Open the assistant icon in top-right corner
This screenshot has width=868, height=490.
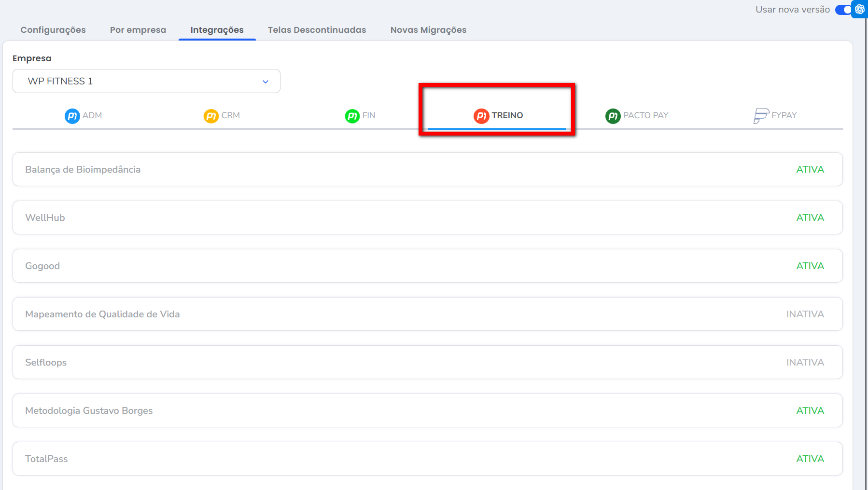click(x=860, y=9)
